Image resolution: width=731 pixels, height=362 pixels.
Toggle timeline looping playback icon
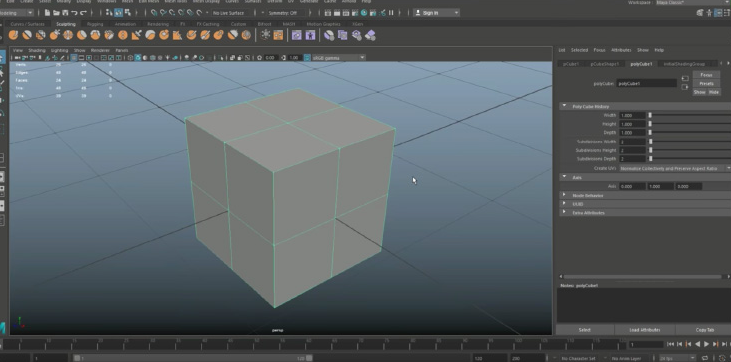(704, 358)
